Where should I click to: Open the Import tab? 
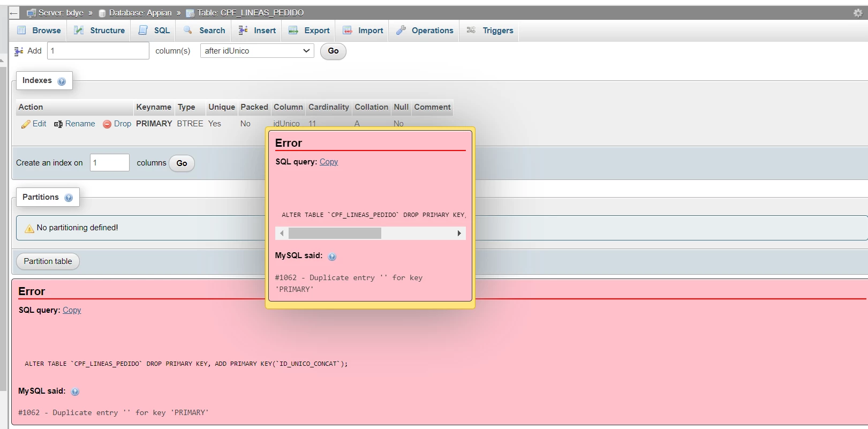(363, 31)
